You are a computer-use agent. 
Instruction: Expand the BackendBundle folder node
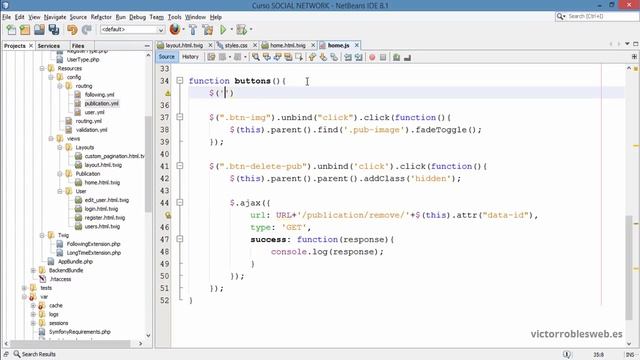(33, 270)
